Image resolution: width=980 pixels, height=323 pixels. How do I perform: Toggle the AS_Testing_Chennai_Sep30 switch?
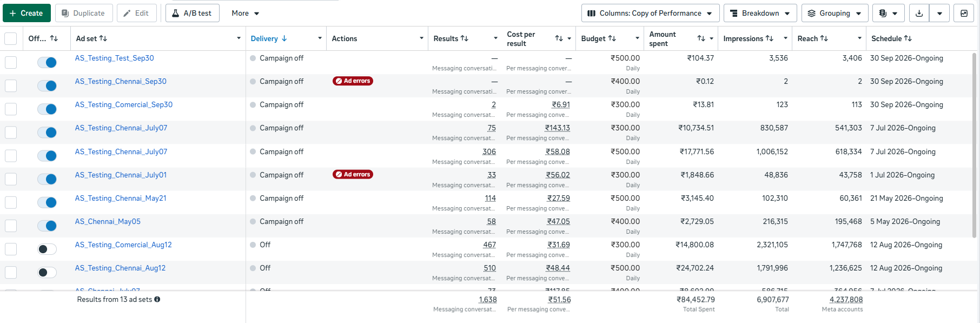click(47, 85)
